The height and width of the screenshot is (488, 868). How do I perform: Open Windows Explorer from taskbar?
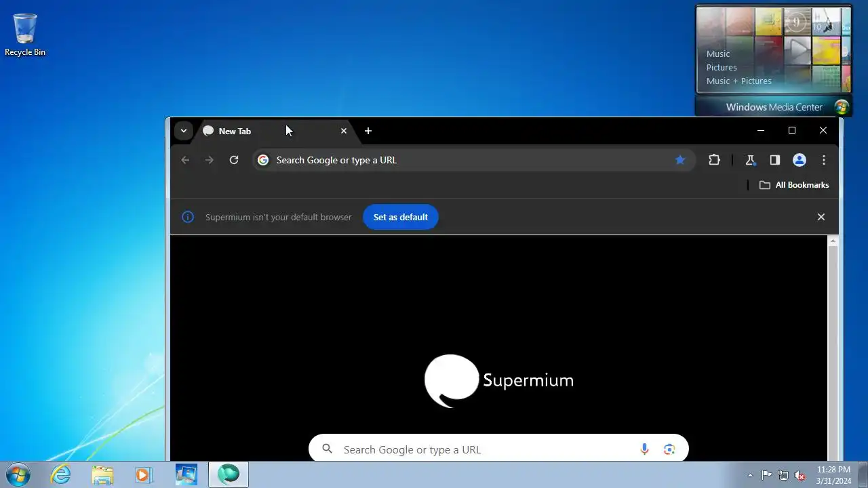[x=102, y=474]
